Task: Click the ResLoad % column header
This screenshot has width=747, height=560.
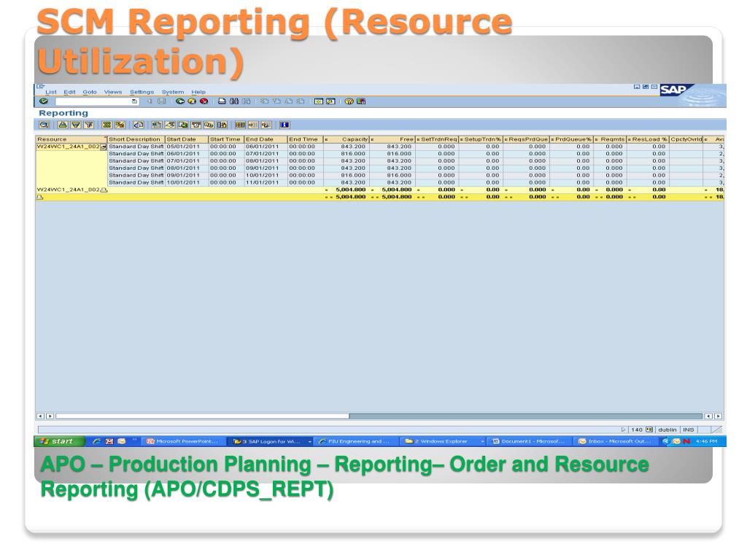Action: click(x=648, y=139)
